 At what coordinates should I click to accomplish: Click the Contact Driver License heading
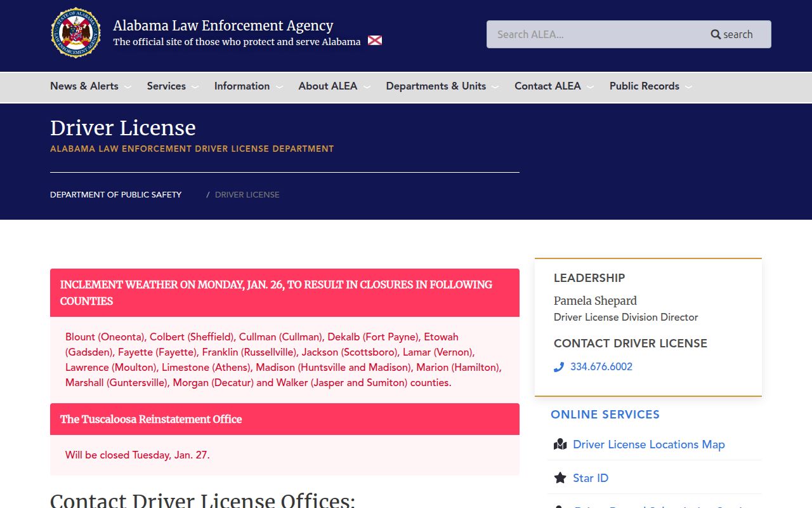coord(631,344)
